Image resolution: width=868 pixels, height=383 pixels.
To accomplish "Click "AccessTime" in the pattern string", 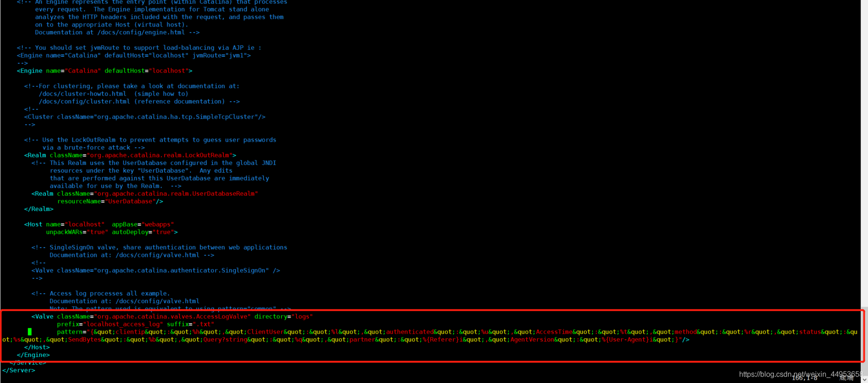I will pyautogui.click(x=554, y=332).
